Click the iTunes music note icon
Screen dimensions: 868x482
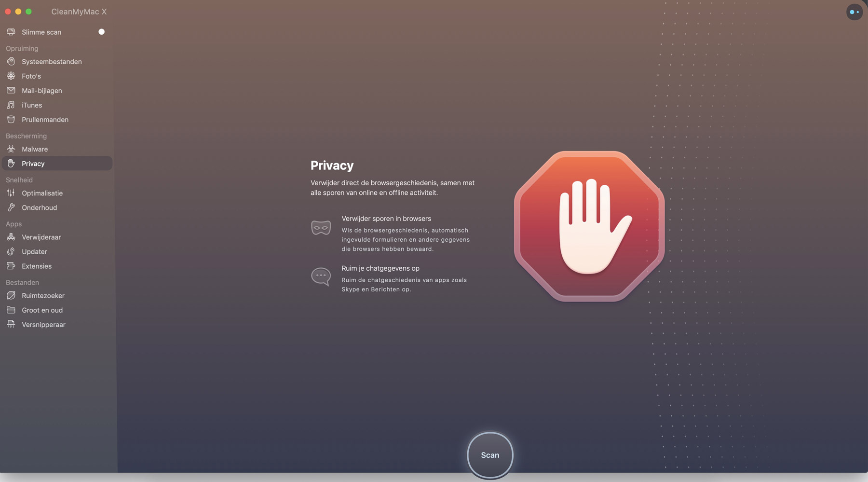pos(11,105)
